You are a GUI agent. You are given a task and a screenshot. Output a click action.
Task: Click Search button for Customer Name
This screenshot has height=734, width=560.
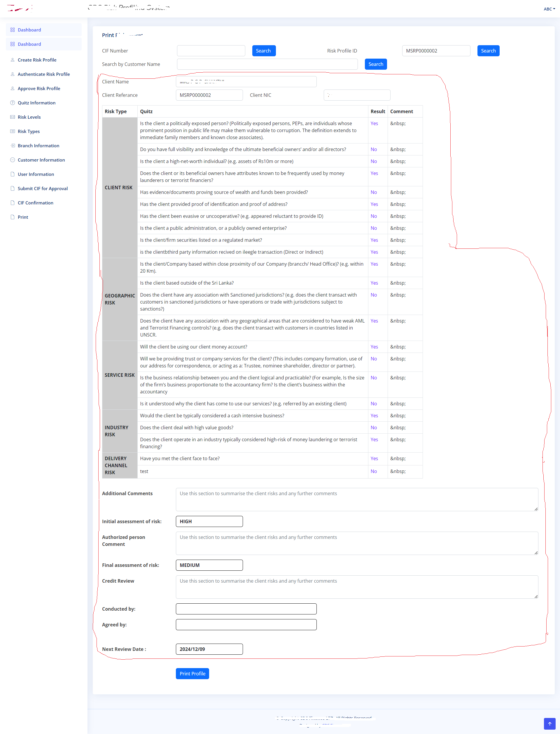click(x=376, y=64)
